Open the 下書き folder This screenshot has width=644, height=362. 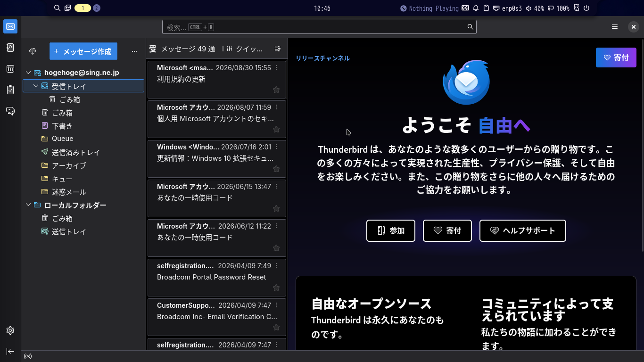click(x=83, y=126)
